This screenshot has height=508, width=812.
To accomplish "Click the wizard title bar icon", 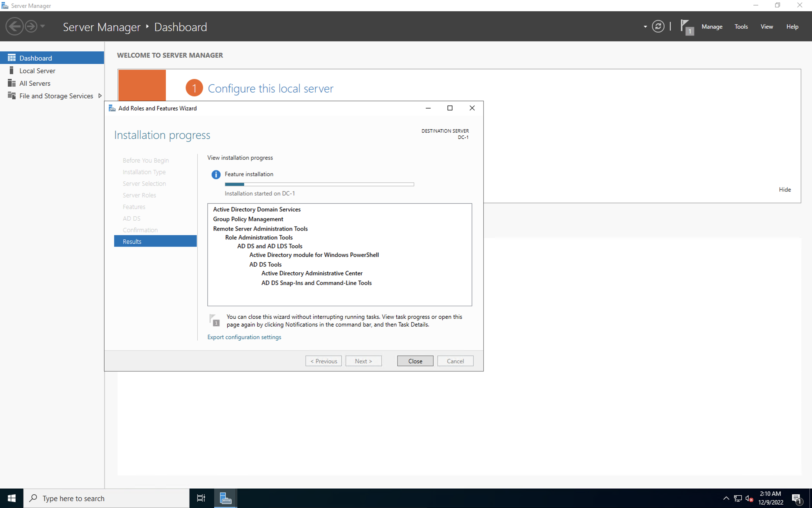I will click(x=112, y=108).
